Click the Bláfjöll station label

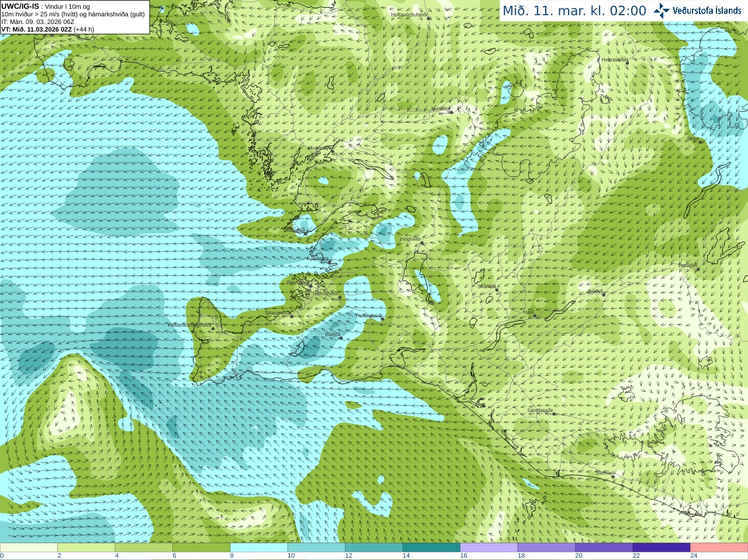(x=333, y=334)
